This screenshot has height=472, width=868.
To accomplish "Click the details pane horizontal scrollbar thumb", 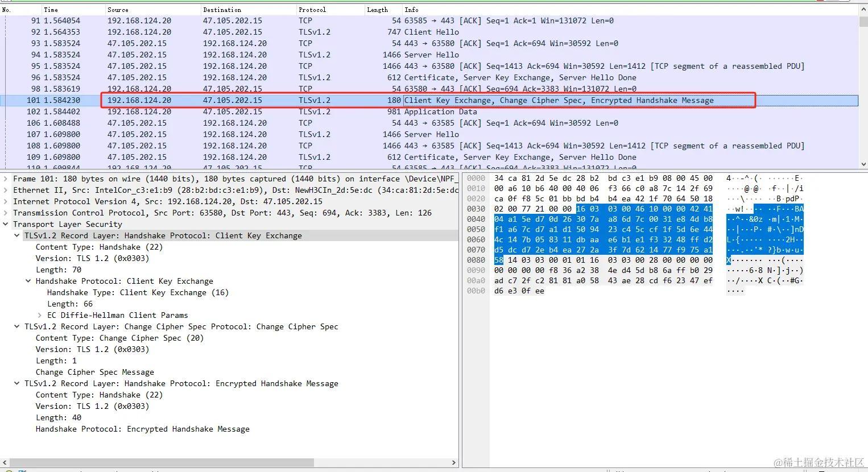I will click(x=163, y=463).
